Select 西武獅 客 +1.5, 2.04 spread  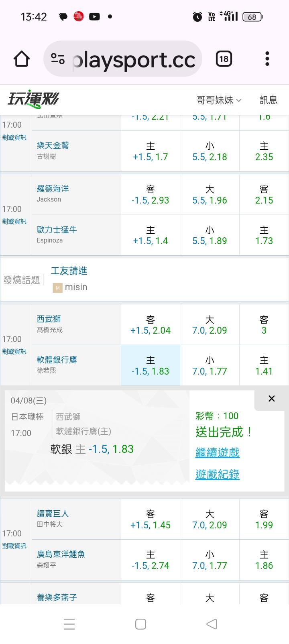pyautogui.click(x=151, y=325)
